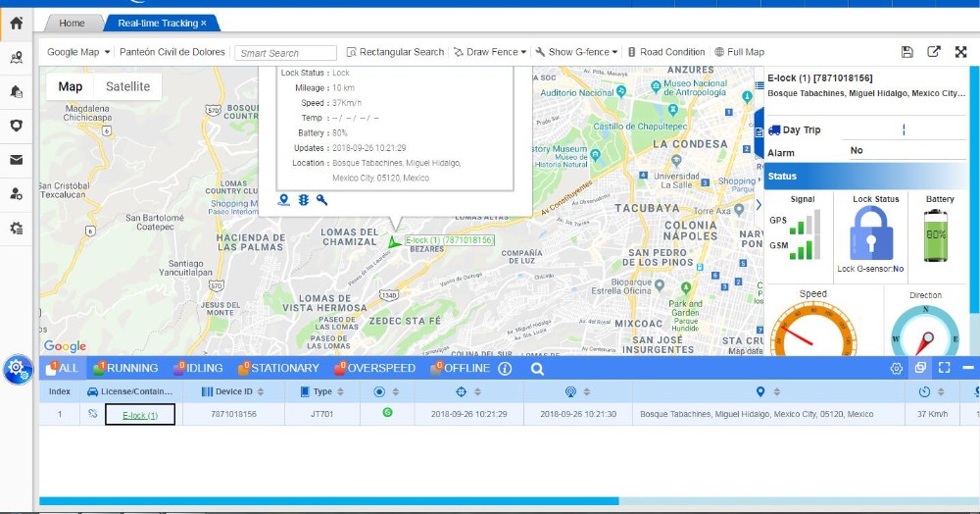Click the location pin icon in info popup

284,200
